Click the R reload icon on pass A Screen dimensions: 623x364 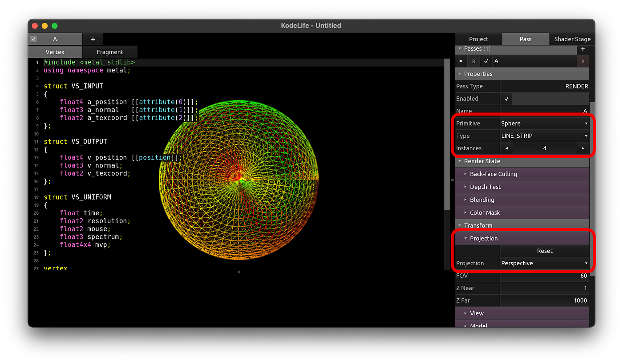[x=473, y=61]
